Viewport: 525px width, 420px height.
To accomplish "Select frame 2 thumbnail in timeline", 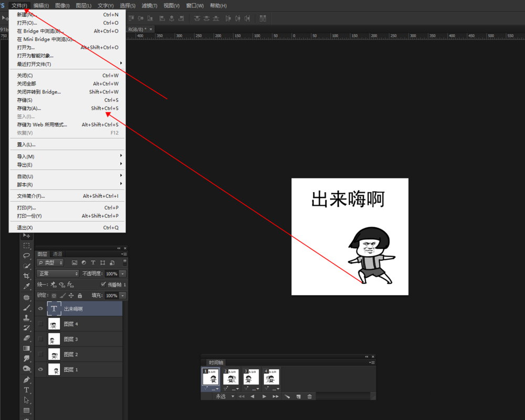I will [x=231, y=377].
